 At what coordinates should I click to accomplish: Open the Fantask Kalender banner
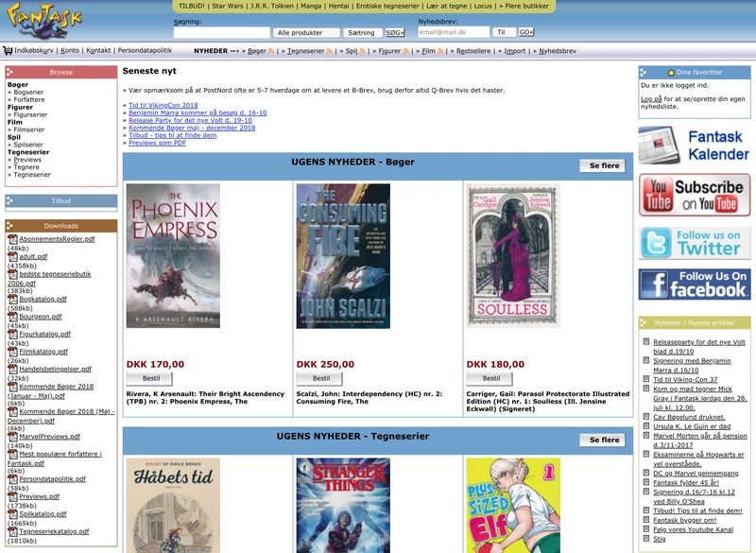point(695,146)
